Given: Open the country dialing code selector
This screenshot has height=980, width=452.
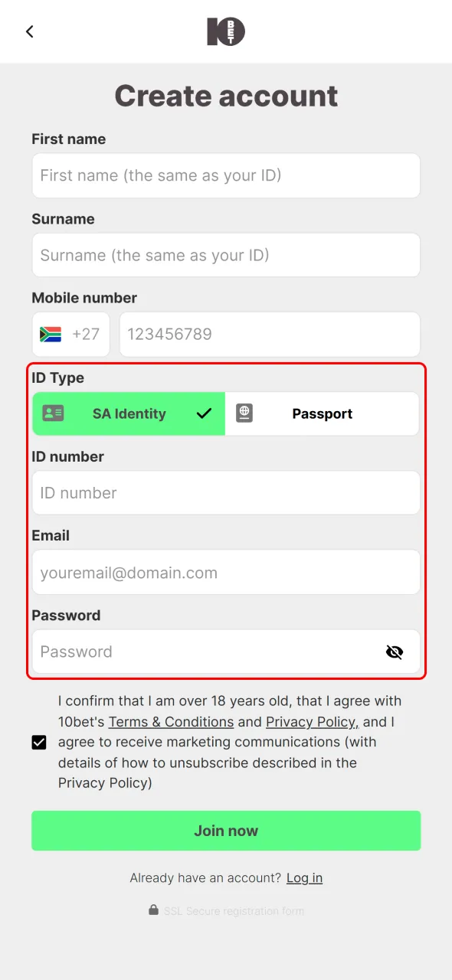Looking at the screenshot, I should (x=70, y=334).
